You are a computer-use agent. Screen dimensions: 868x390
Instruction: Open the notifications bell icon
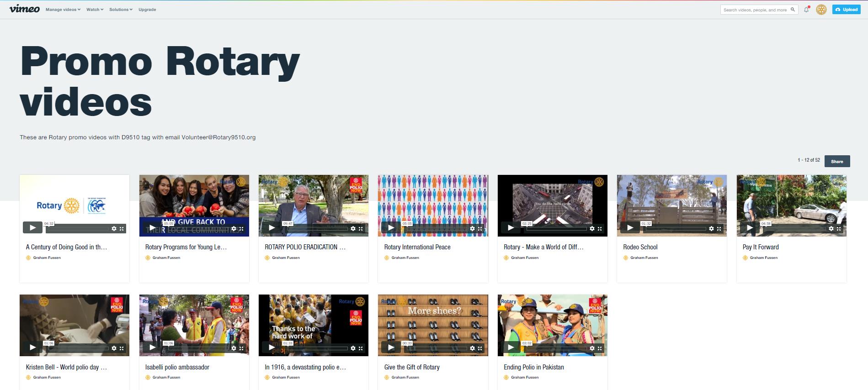[x=806, y=10]
